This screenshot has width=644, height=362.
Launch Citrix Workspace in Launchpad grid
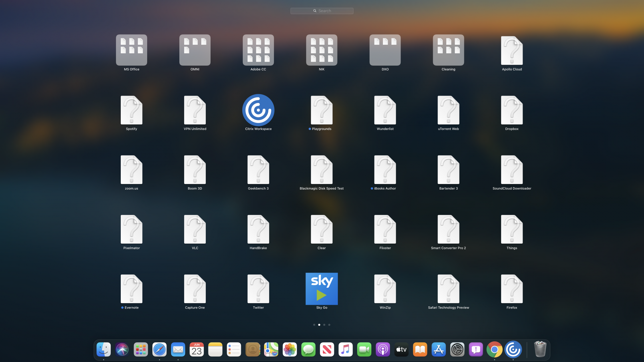tap(258, 110)
